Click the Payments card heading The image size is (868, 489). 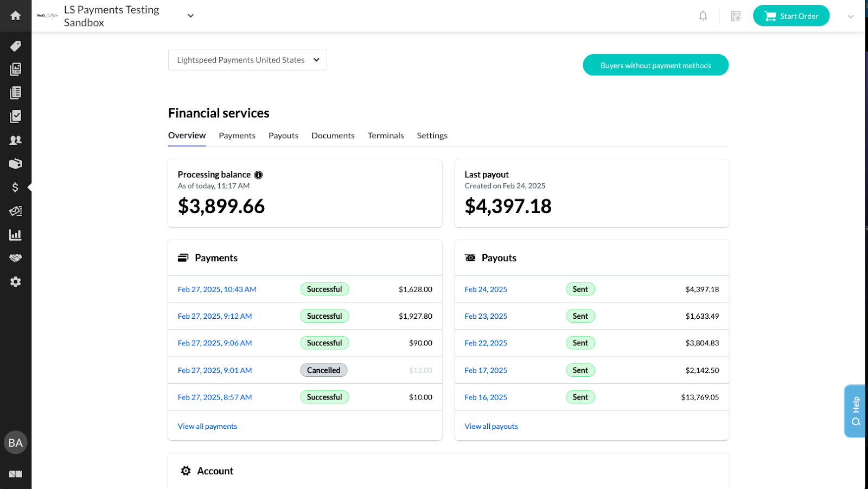click(x=216, y=258)
